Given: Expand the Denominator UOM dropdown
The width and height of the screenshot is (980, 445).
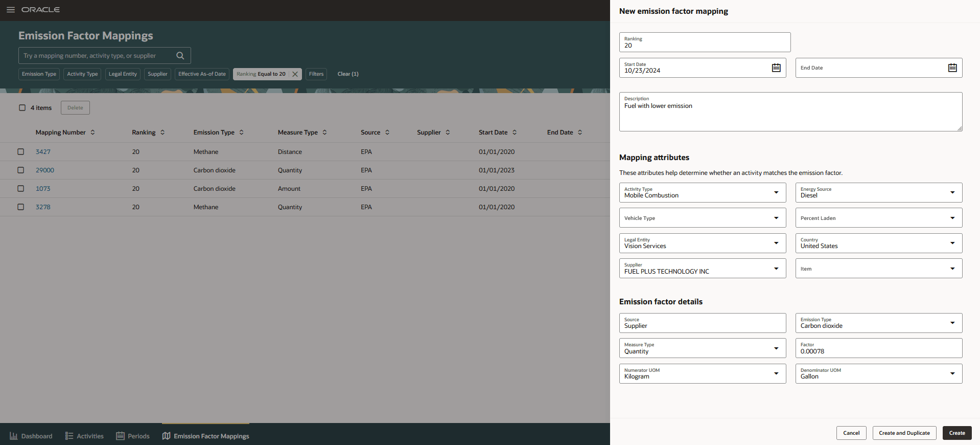Looking at the screenshot, I should (952, 374).
